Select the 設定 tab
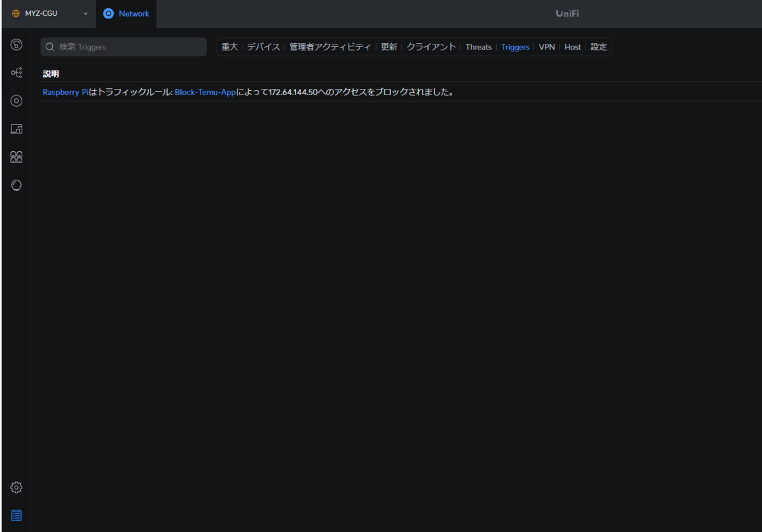762x532 pixels. click(x=599, y=47)
